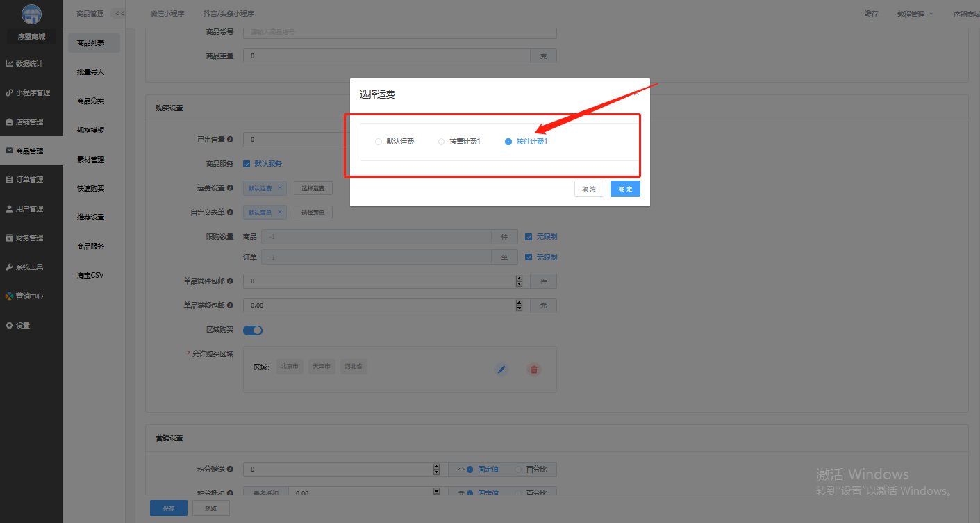
Task: Select the 按重计费1 radio option
Action: tap(459, 142)
